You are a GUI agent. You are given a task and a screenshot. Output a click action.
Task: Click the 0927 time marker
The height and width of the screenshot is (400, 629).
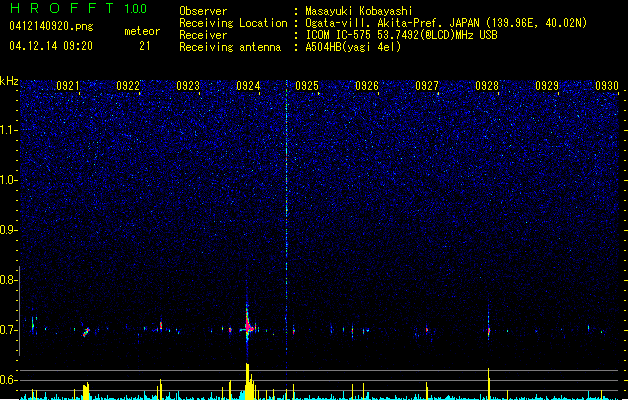(427, 85)
